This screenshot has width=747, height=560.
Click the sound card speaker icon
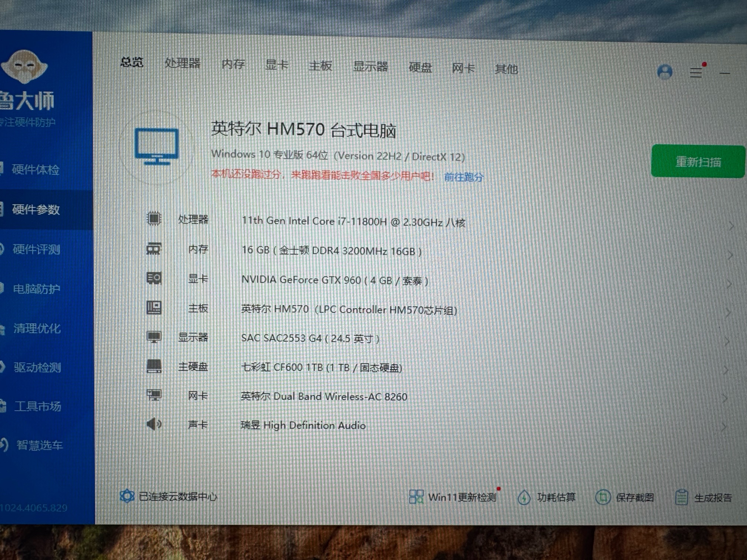click(154, 424)
